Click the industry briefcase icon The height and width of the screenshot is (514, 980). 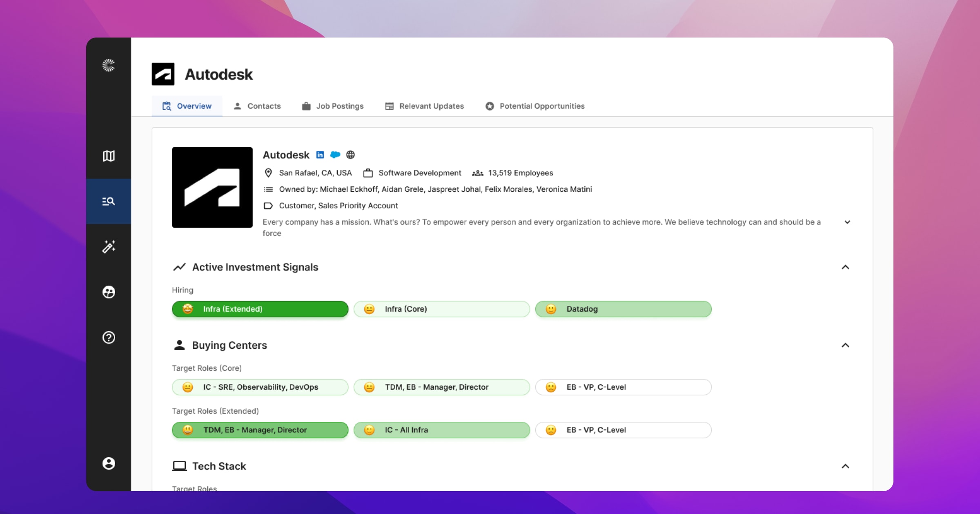point(368,173)
